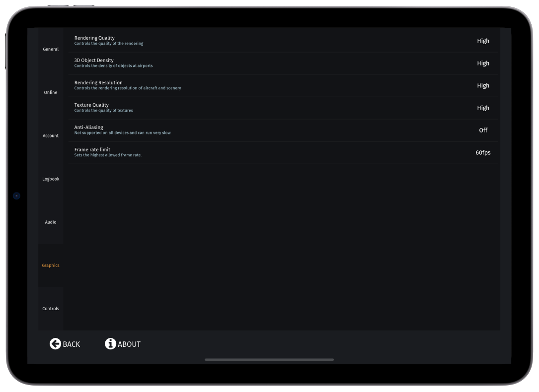
Task: Tap the Rendering Quality setting title
Action: tap(94, 38)
